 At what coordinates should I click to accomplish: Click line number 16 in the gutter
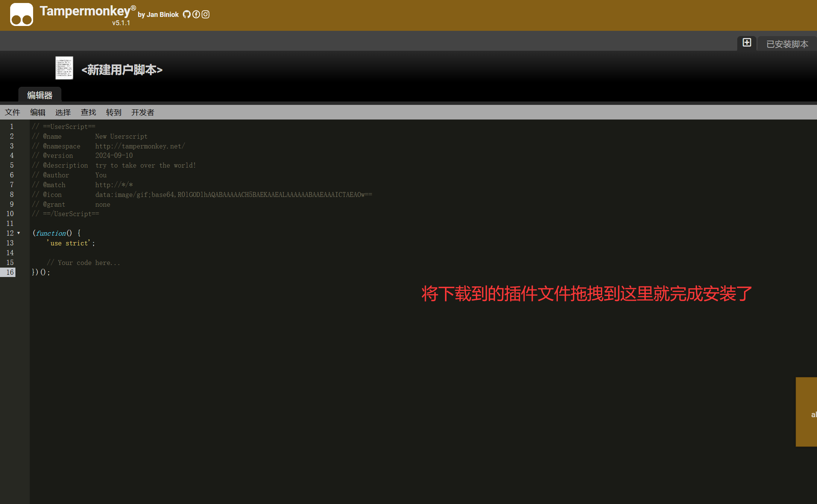(10, 272)
